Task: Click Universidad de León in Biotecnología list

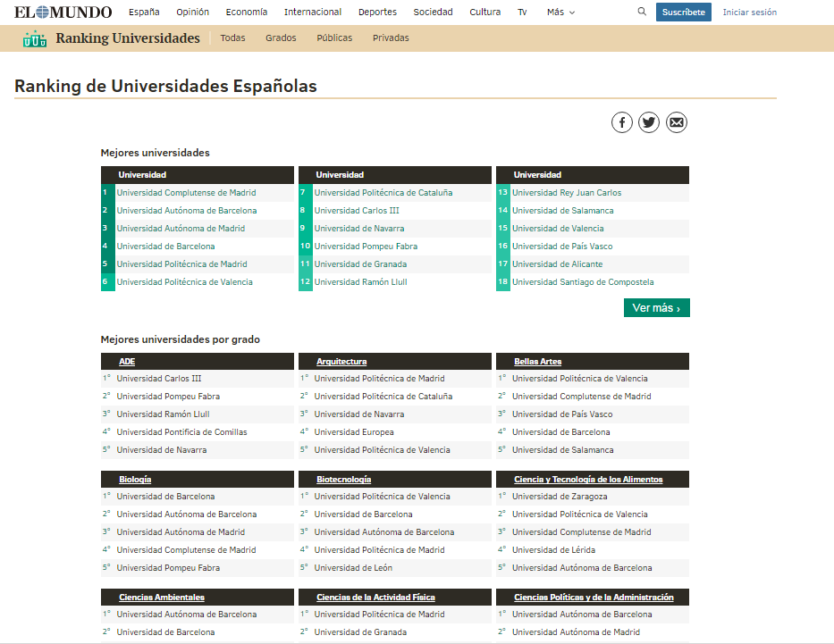Action: pos(353,567)
